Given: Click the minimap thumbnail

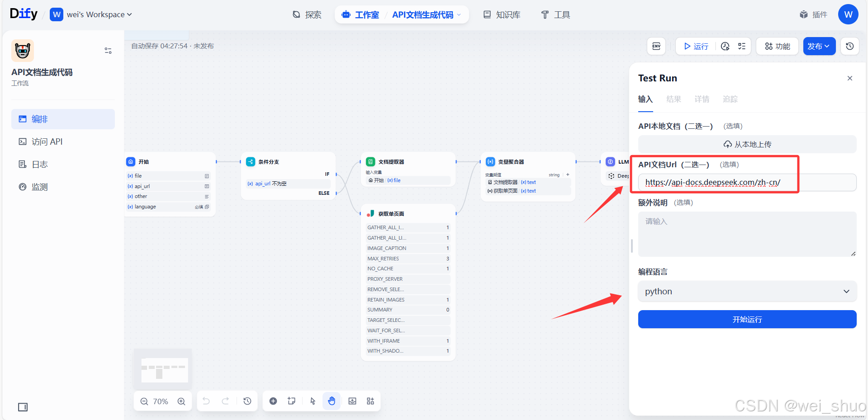Looking at the screenshot, I should [x=163, y=368].
